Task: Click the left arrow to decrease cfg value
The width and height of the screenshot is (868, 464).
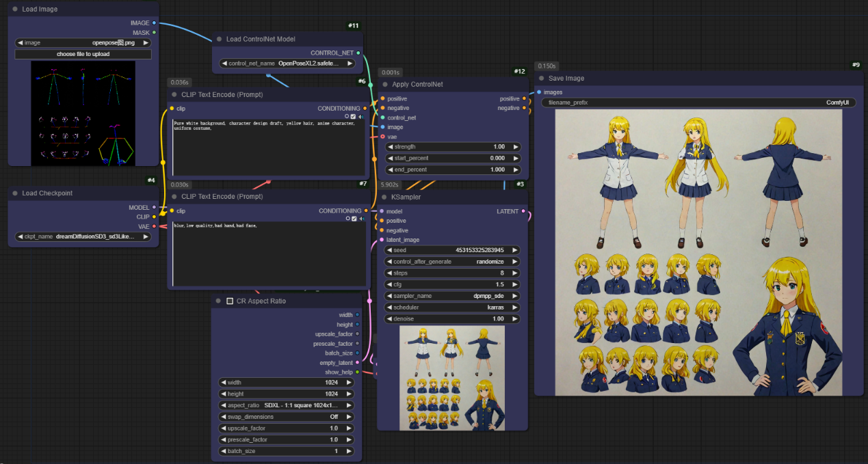Action: (389, 284)
